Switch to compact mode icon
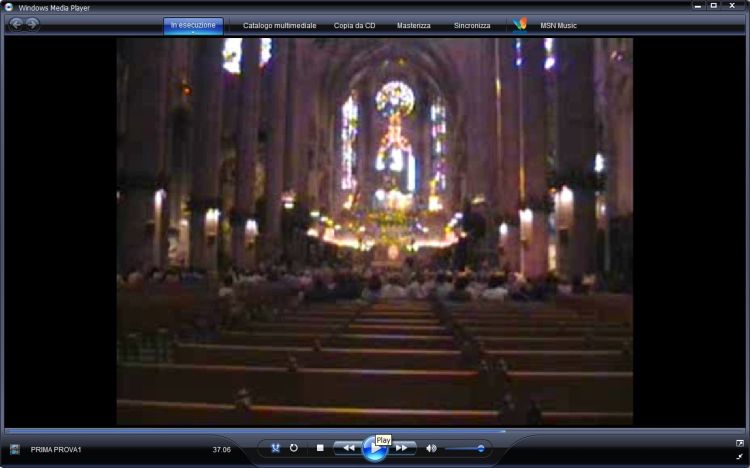 739,457
